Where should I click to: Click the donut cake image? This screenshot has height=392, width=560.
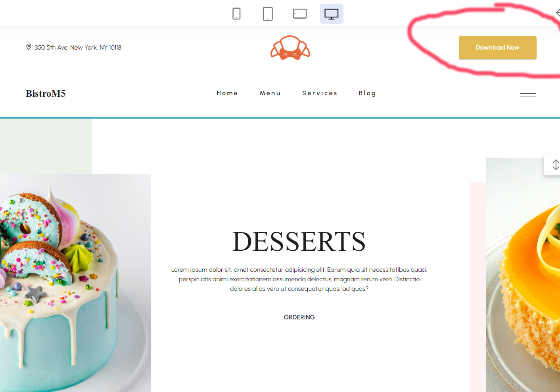75,283
